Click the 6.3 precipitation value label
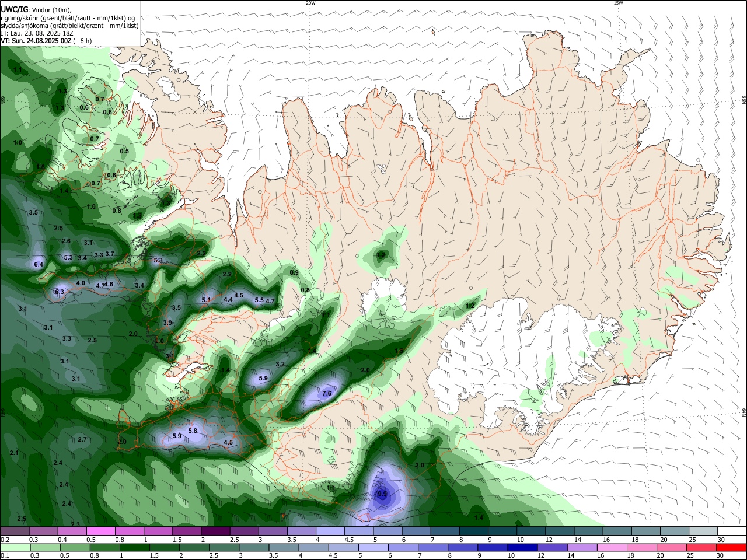 60,292
